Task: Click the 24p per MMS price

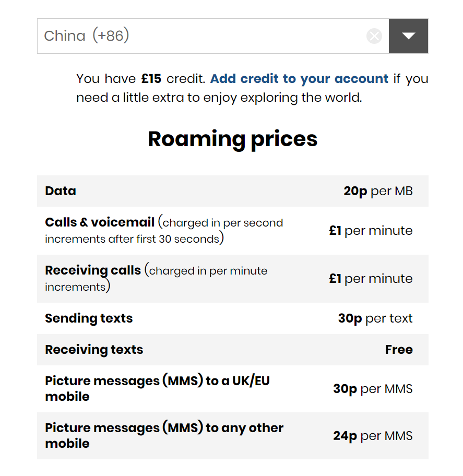Action: pyautogui.click(x=373, y=436)
